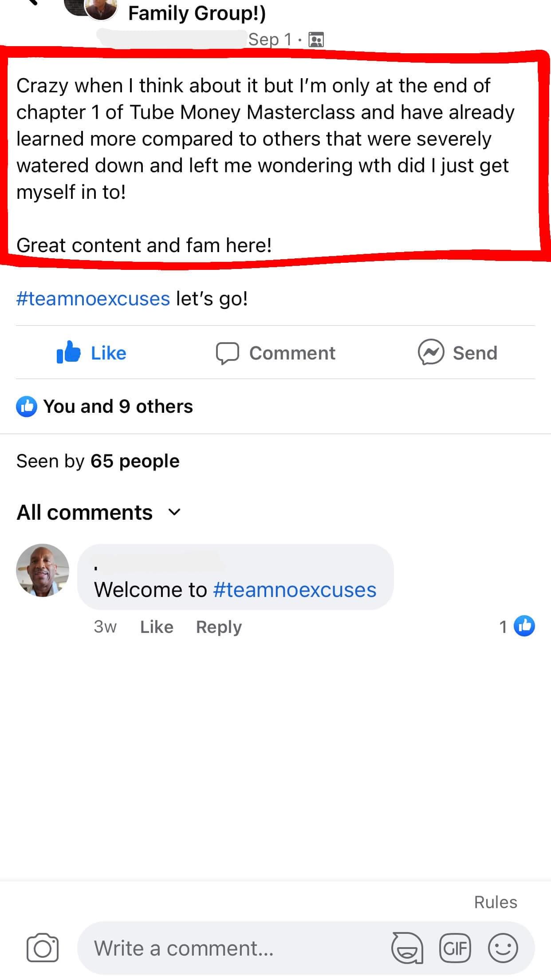Image resolution: width=551 pixels, height=980 pixels.
Task: Tap the Comment speech bubble icon
Action: click(228, 353)
